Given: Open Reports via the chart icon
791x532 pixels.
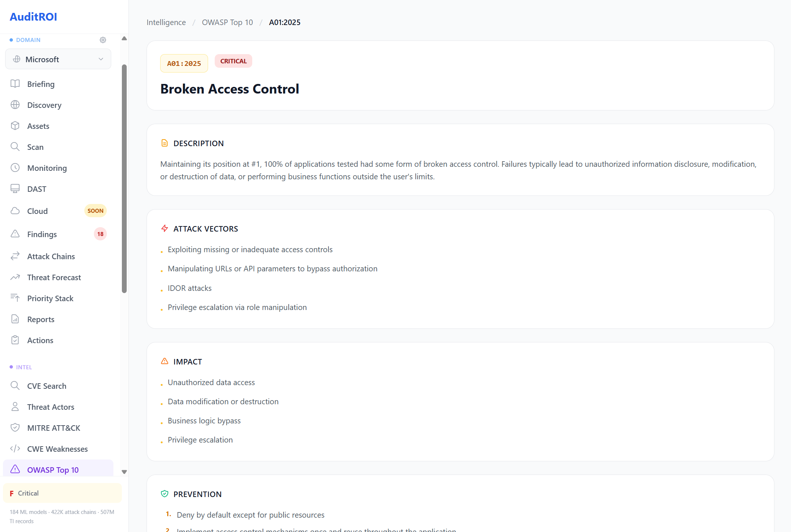Looking at the screenshot, I should (15, 319).
